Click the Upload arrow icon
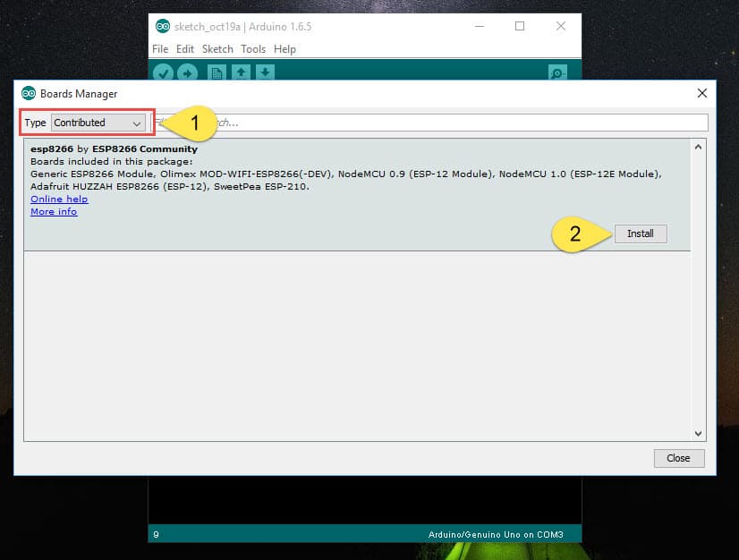 tap(187, 73)
